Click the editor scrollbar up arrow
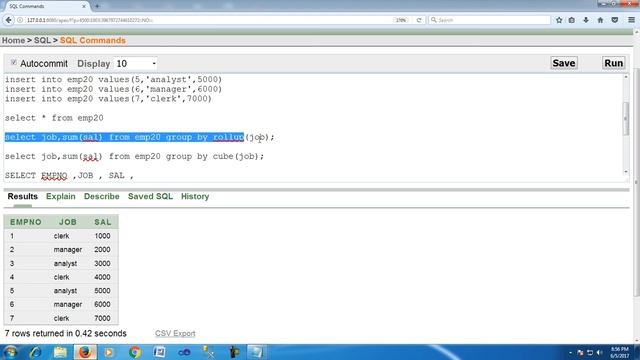The image size is (640, 360). (626, 77)
